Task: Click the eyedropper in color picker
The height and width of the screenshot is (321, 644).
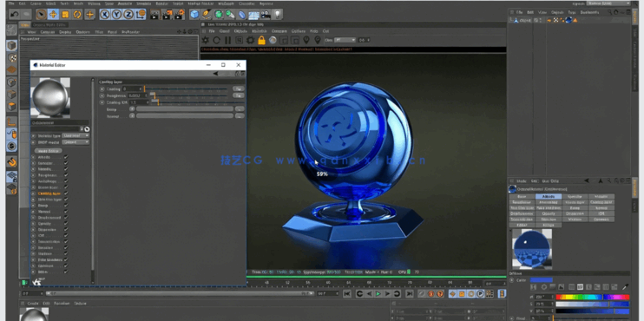Action: 626,287
